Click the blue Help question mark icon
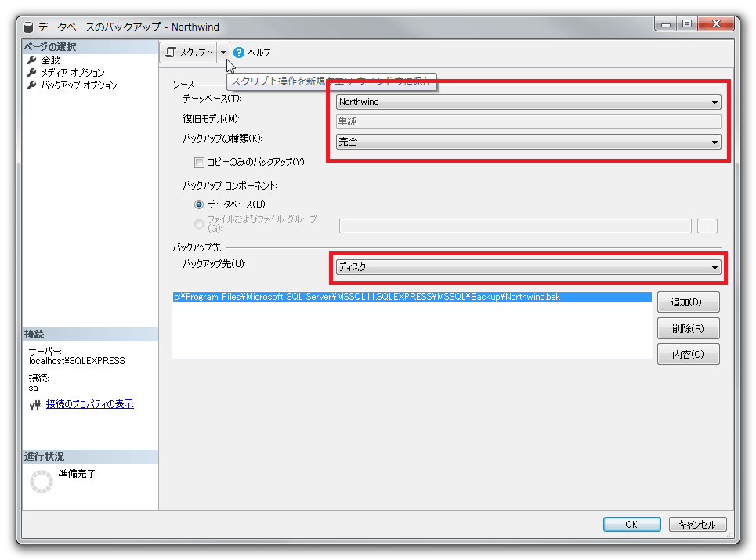This screenshot has height=560, width=756. click(x=239, y=52)
